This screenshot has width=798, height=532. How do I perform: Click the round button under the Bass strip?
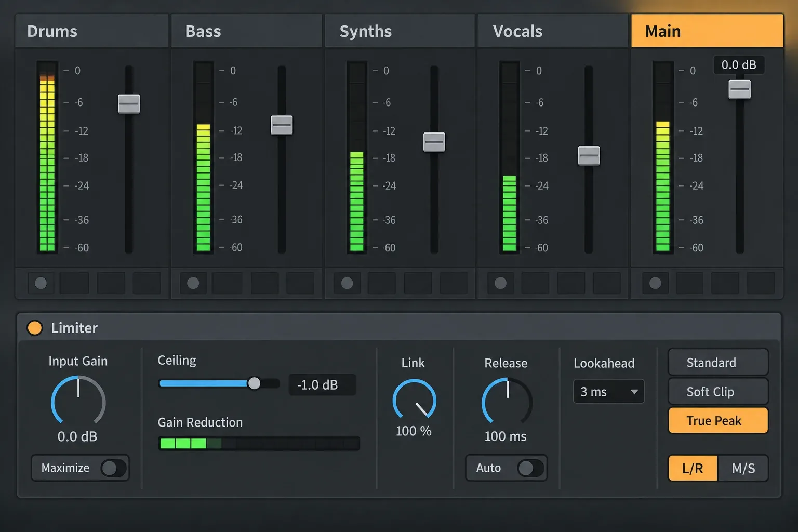point(193,283)
